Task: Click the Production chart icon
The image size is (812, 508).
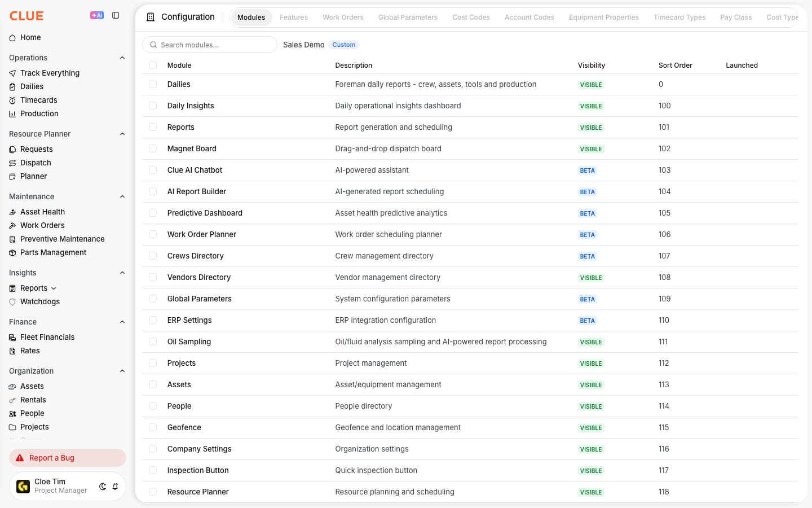Action: 12,114
